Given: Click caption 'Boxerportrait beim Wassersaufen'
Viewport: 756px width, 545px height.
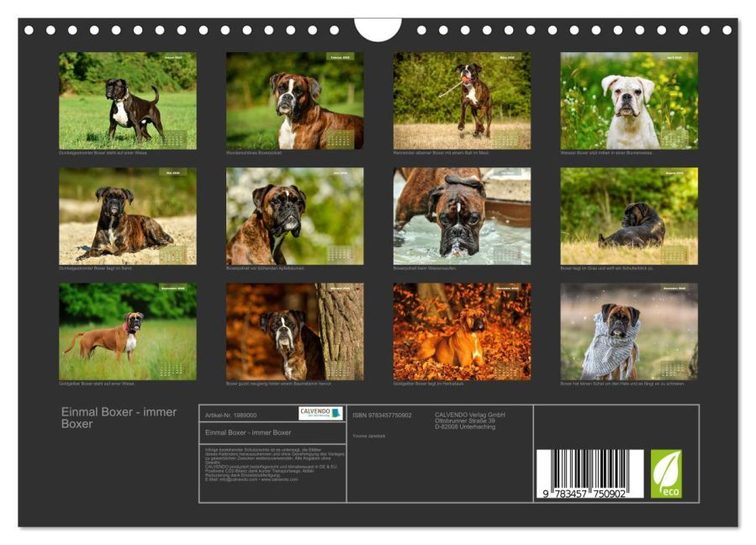Looking at the screenshot, I should 425,268.
